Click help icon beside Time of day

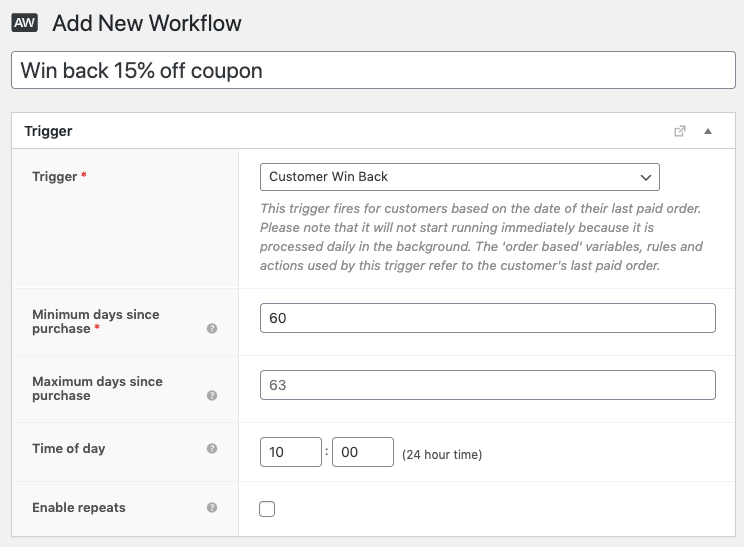(x=212, y=449)
